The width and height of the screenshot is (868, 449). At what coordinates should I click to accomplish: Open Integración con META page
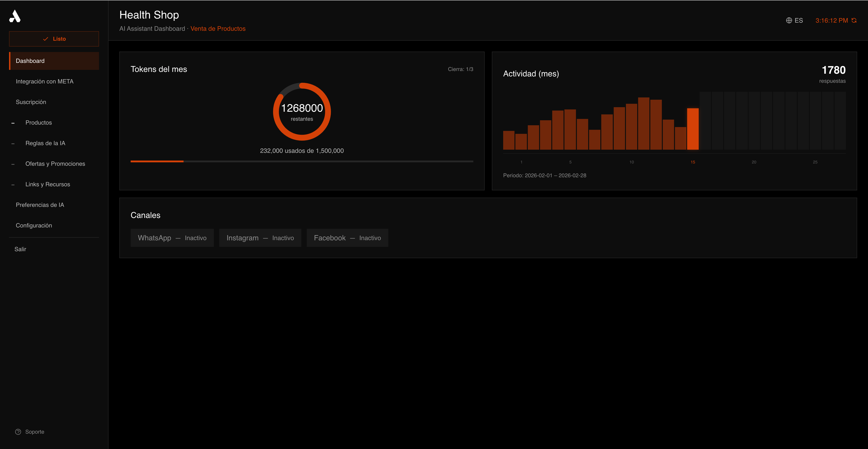[x=45, y=81]
